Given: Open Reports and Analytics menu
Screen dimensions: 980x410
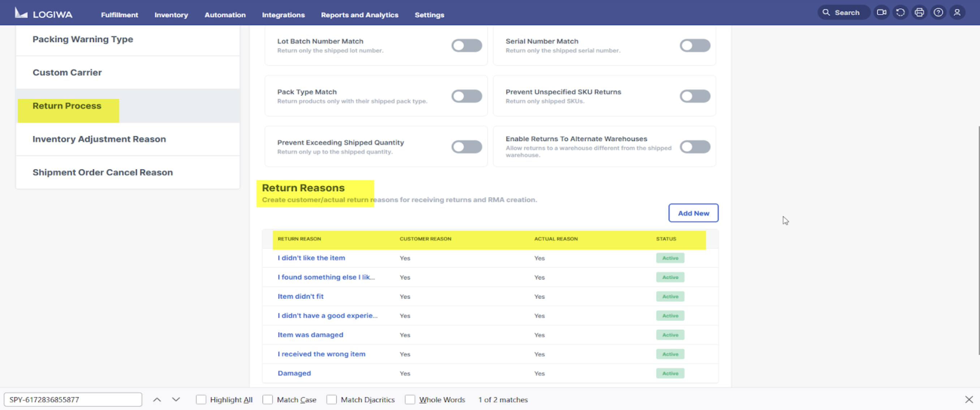Looking at the screenshot, I should click(x=360, y=15).
